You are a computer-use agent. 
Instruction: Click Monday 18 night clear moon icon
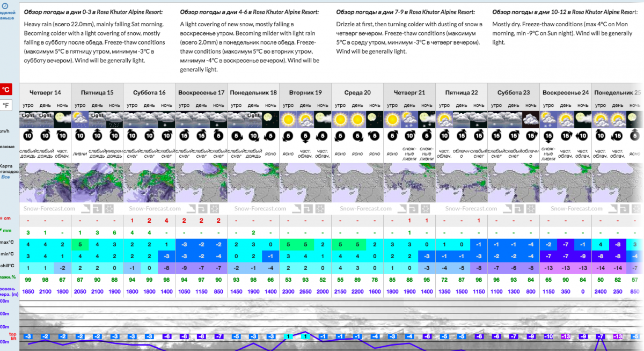pos(270,119)
